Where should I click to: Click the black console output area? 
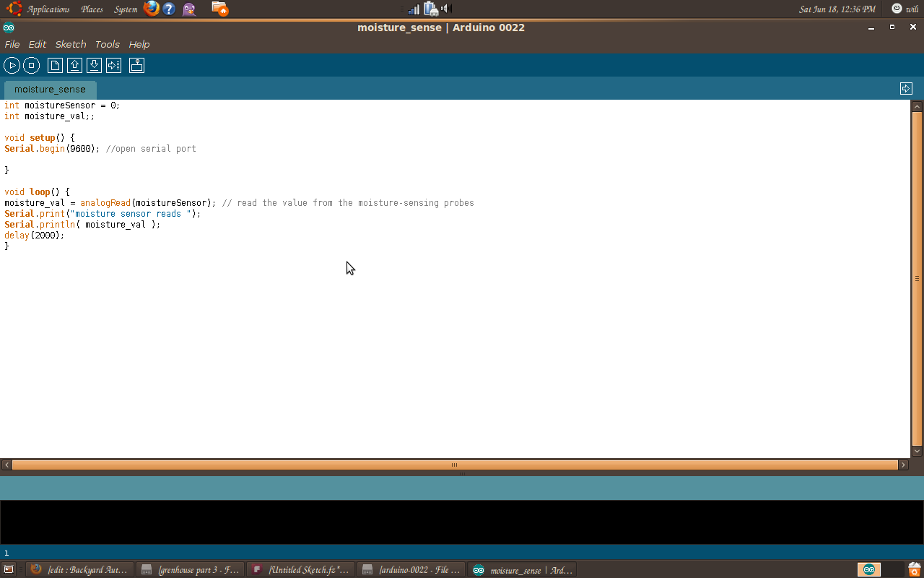462,522
